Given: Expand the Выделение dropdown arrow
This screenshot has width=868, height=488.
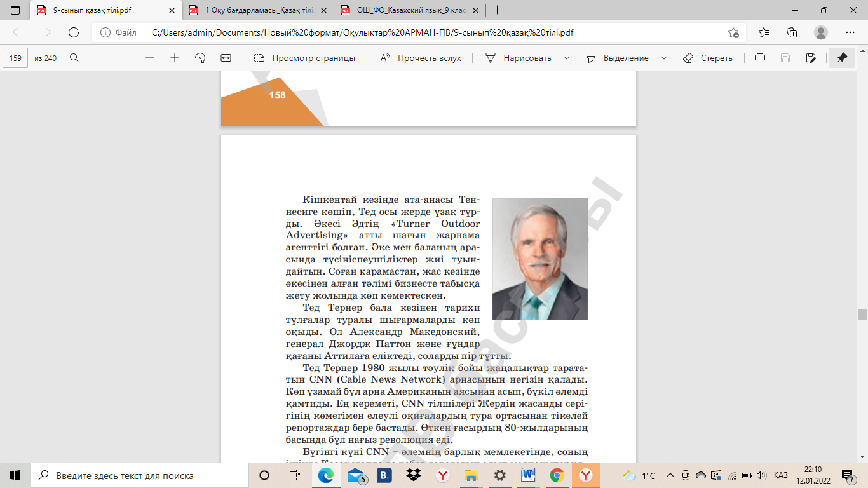Looking at the screenshot, I should coord(664,58).
